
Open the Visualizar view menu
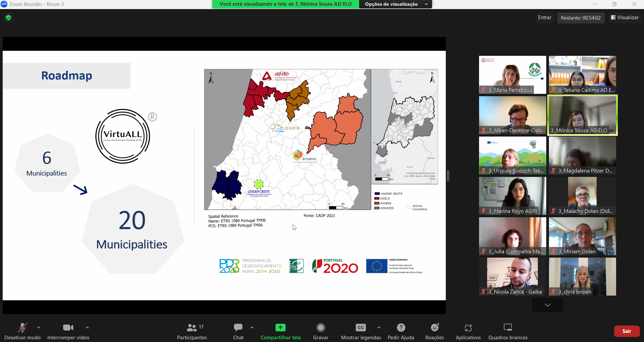625,17
